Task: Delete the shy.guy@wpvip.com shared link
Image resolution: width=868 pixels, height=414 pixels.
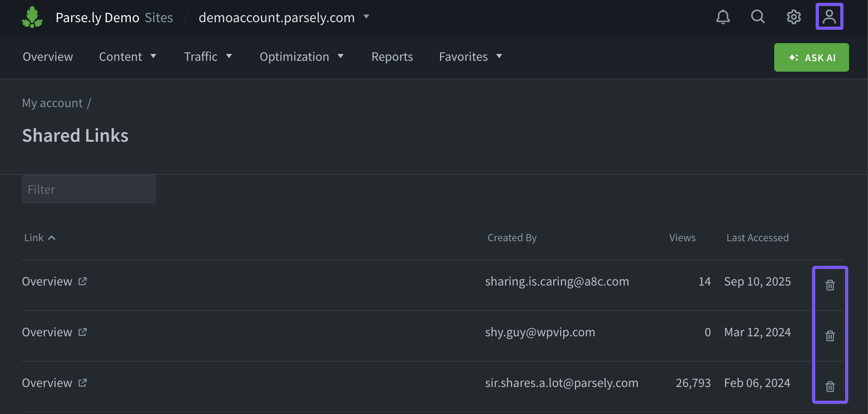Action: (830, 336)
